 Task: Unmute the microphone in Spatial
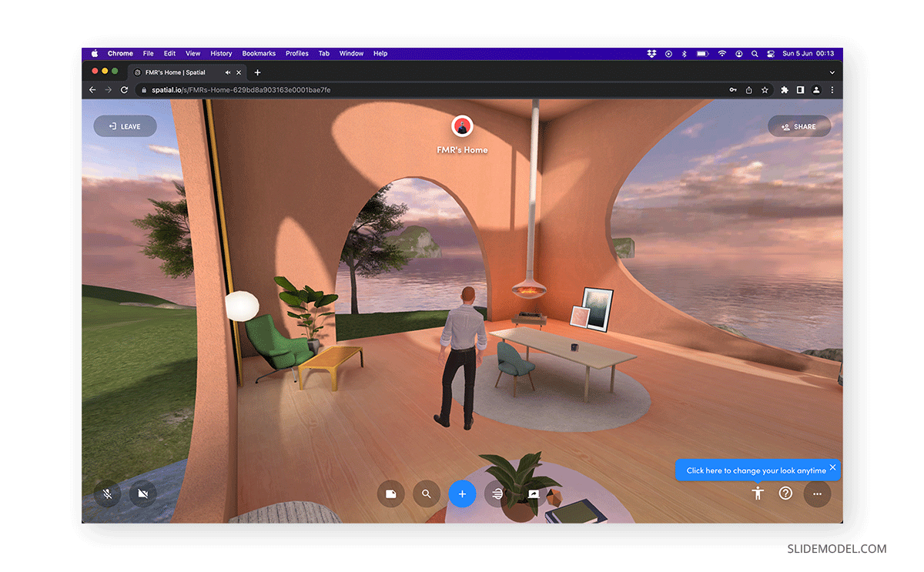point(108,493)
